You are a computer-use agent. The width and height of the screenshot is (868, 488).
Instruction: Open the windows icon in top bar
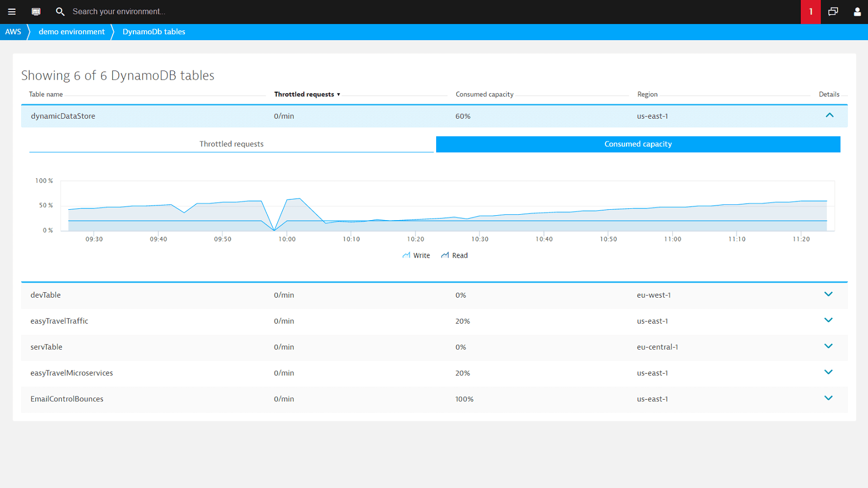[x=833, y=11]
